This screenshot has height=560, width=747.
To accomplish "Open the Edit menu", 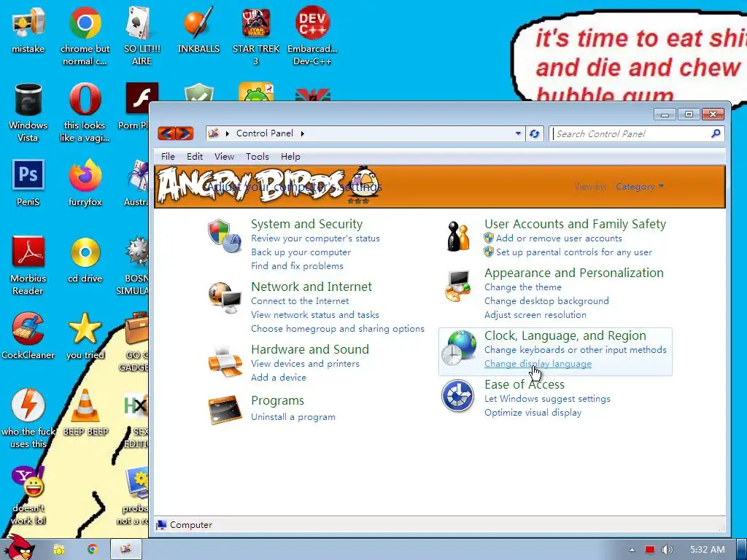I will click(194, 157).
